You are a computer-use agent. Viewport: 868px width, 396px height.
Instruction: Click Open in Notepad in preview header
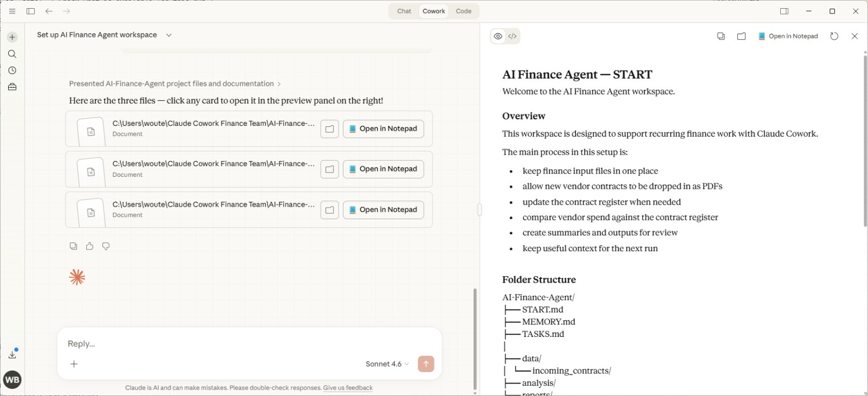[x=788, y=36]
